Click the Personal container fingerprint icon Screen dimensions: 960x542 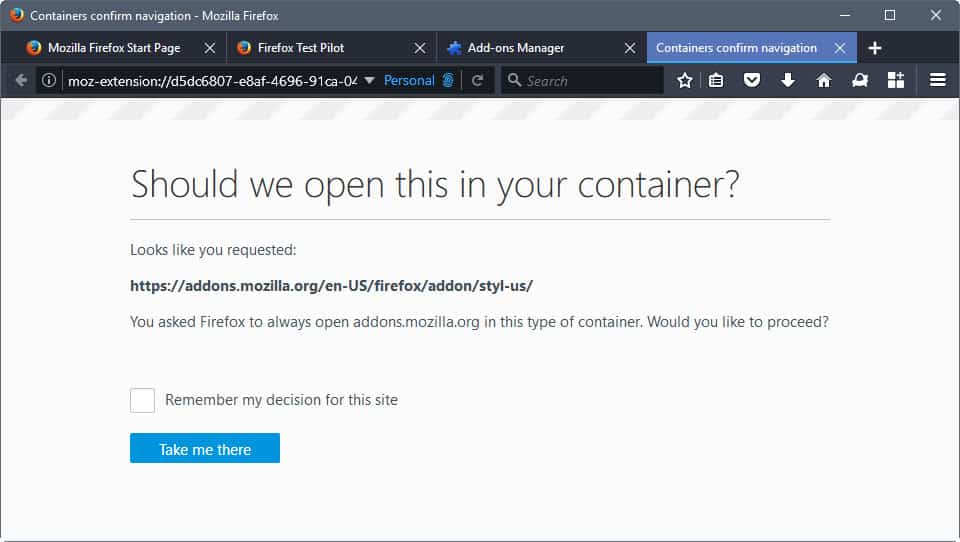coord(448,80)
